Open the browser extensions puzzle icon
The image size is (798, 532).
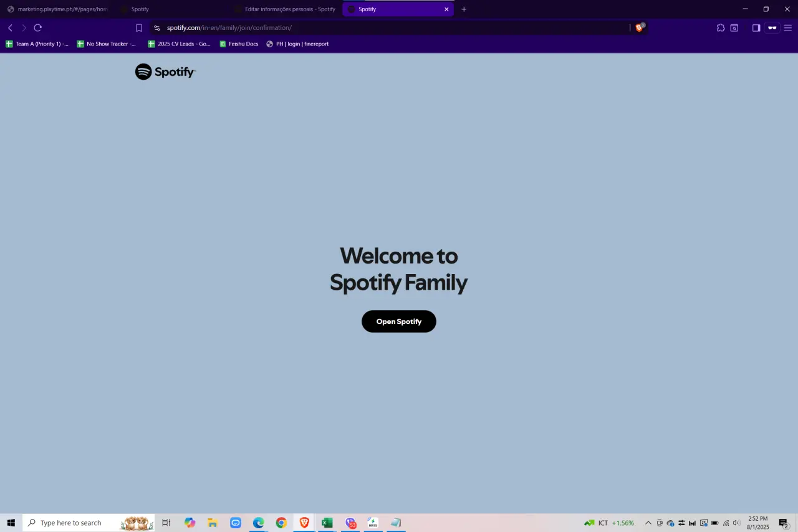click(x=721, y=28)
